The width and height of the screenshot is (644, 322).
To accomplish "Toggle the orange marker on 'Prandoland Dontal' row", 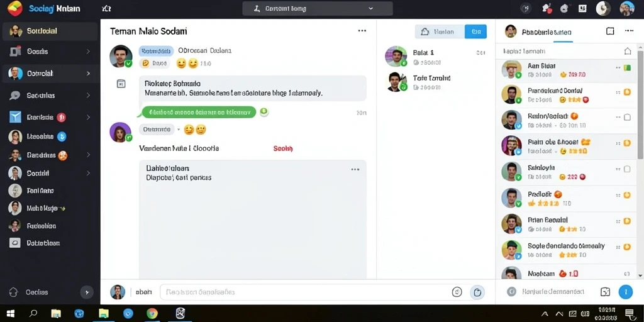I will click(x=627, y=92).
